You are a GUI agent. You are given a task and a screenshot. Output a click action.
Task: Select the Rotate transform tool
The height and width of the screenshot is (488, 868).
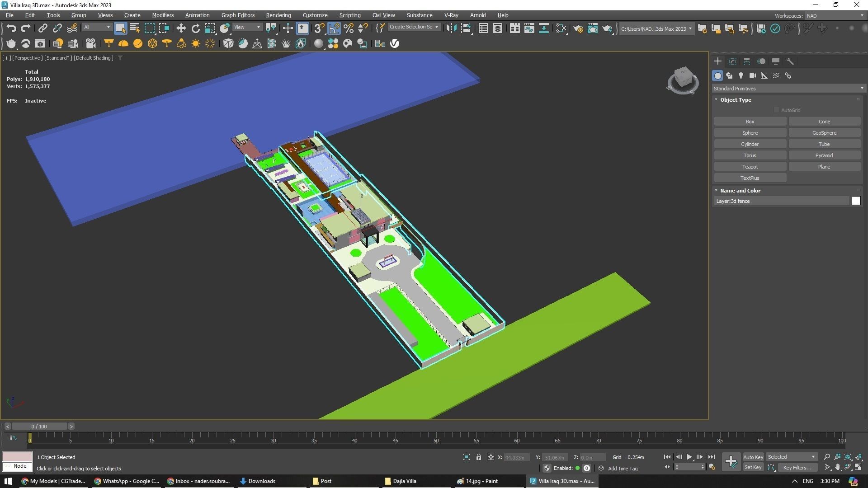point(195,28)
